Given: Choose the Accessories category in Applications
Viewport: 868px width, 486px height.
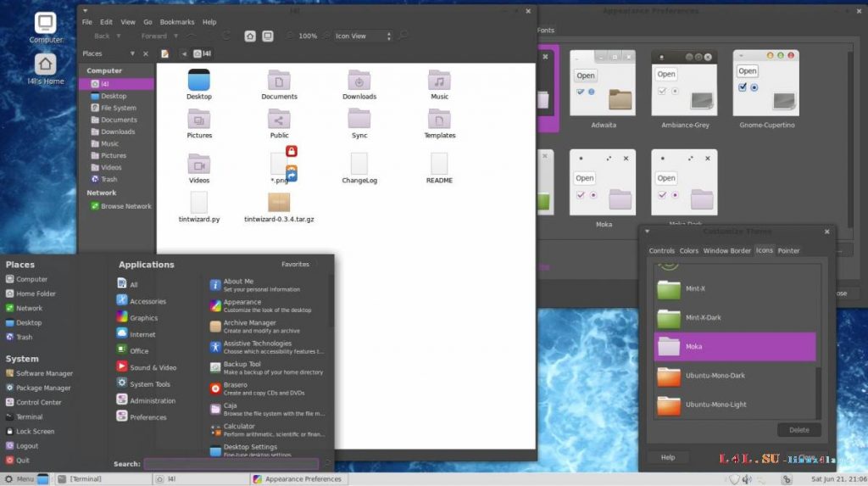Looking at the screenshot, I should pos(142,301).
